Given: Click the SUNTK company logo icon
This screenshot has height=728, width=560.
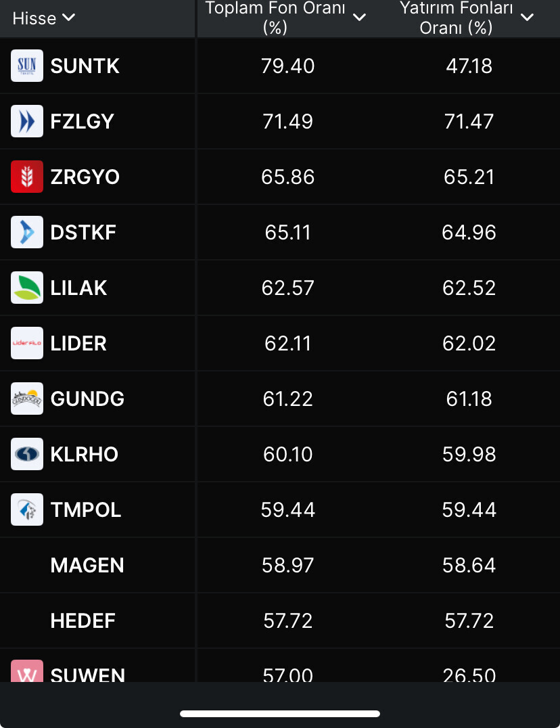Looking at the screenshot, I should click(x=27, y=66).
